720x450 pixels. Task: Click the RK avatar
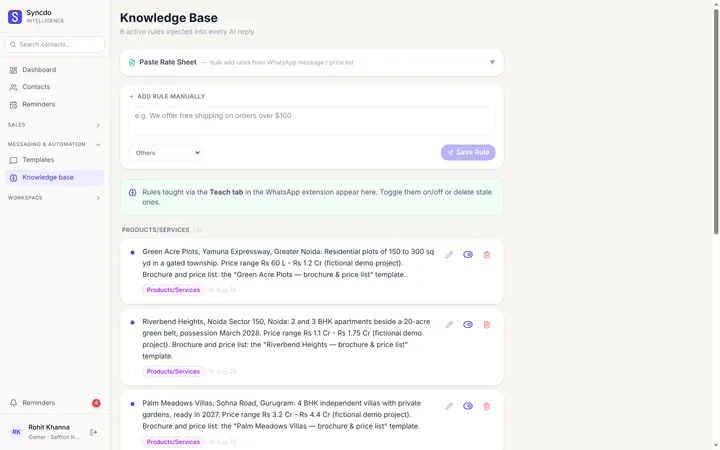[16, 432]
